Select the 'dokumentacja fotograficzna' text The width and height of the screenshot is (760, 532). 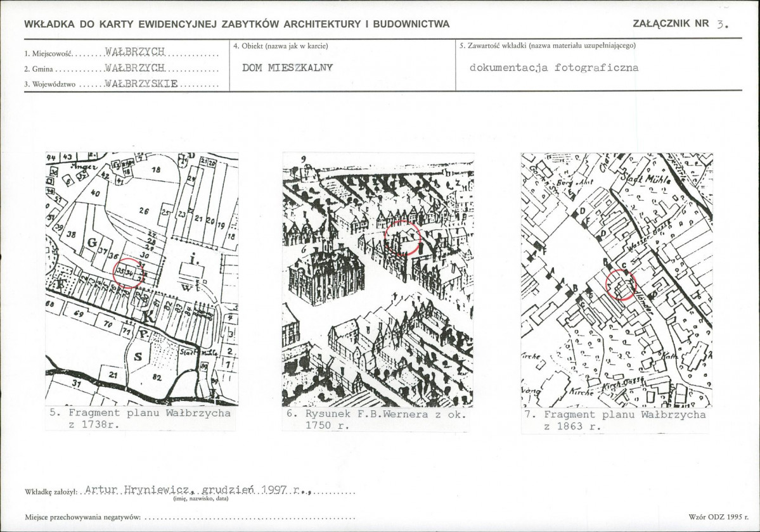point(554,68)
